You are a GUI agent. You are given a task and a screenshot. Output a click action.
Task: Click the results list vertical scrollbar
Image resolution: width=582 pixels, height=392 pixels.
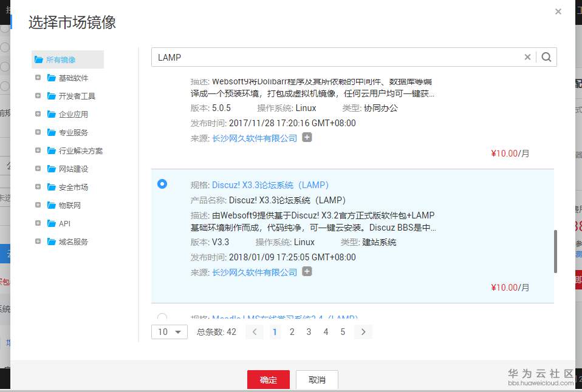[555, 251]
